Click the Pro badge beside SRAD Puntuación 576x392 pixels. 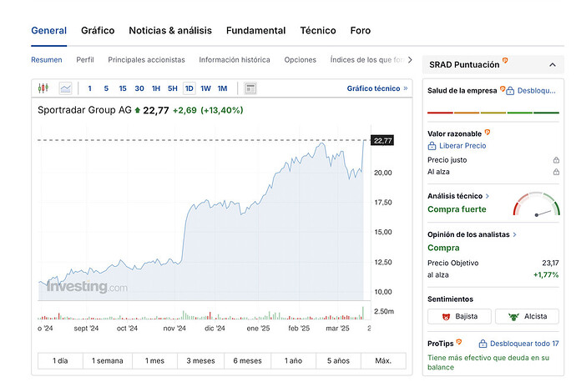[x=505, y=60]
